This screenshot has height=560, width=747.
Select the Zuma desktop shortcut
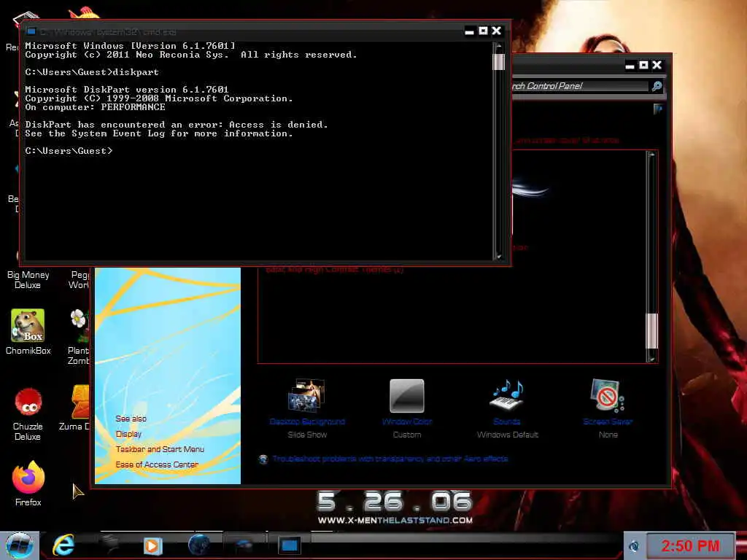pyautogui.click(x=76, y=408)
